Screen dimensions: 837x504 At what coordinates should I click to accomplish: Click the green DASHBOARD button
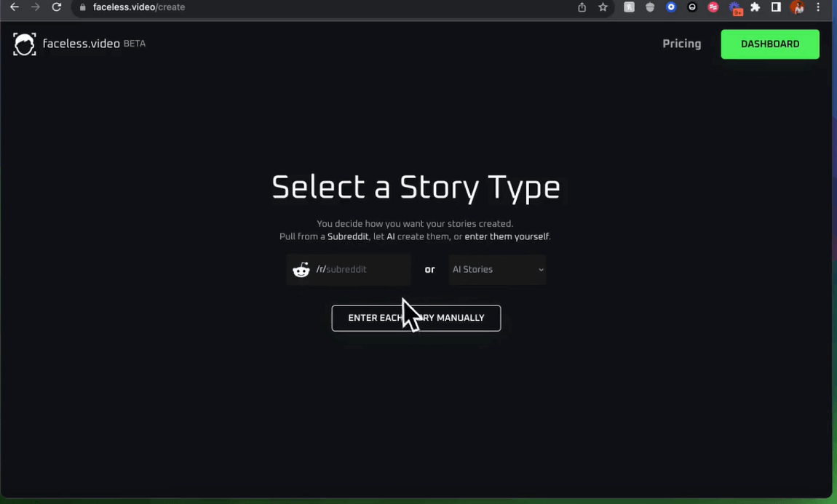[769, 44]
